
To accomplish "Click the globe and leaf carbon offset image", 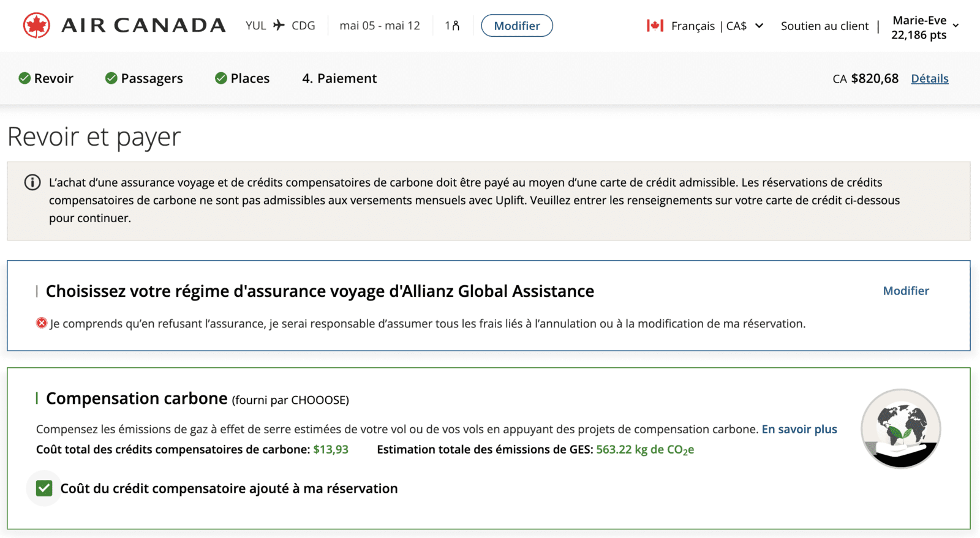I will coord(900,428).
